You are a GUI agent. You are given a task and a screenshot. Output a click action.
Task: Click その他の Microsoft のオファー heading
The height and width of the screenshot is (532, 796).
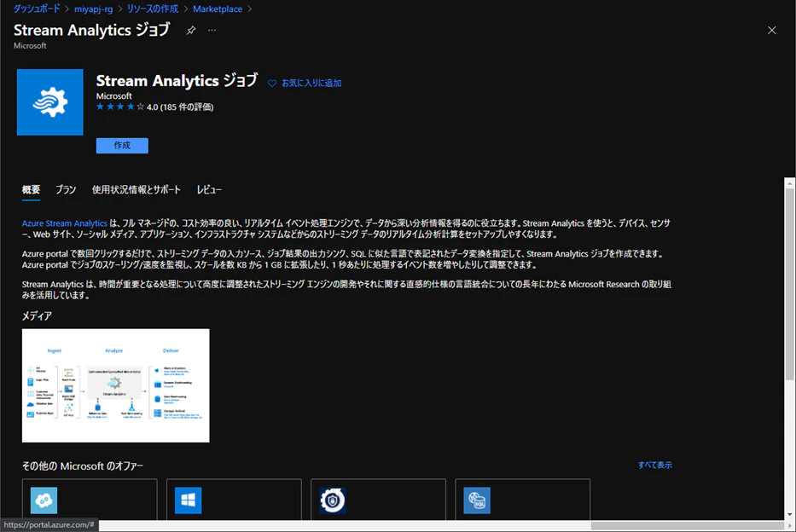(83, 465)
